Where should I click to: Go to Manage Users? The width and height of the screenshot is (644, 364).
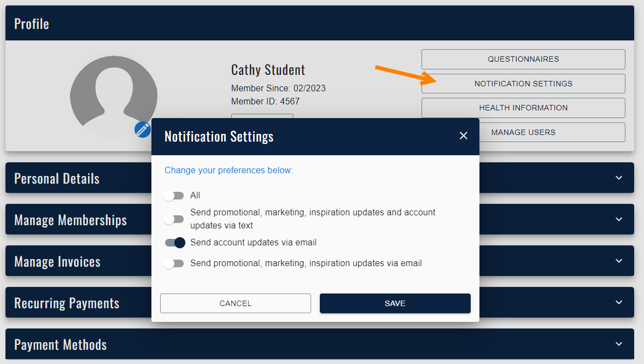click(x=523, y=132)
